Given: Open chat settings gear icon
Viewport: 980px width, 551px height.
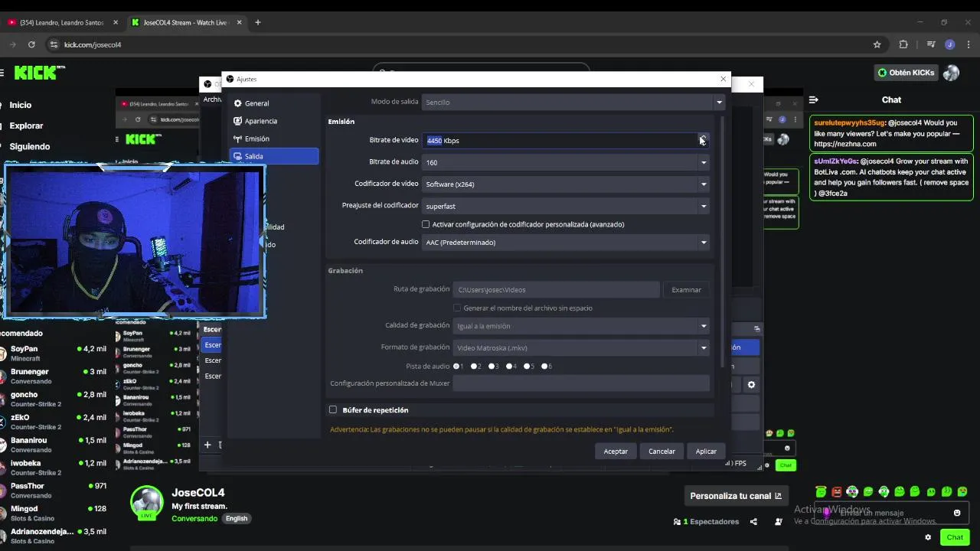Looking at the screenshot, I should [x=928, y=537].
